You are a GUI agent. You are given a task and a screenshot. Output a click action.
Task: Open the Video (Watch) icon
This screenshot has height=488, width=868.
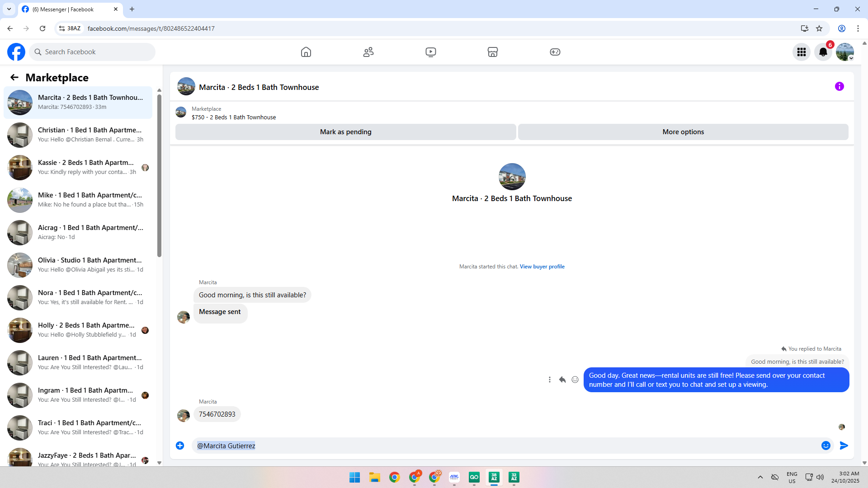coord(431,52)
